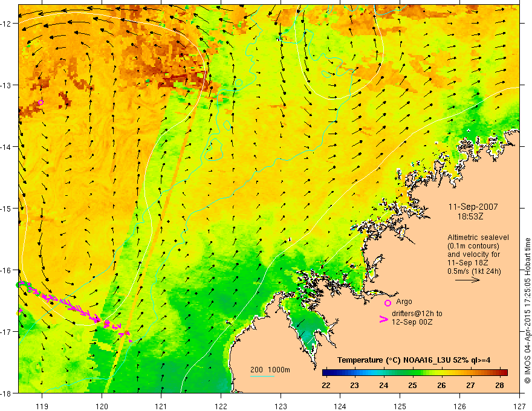Screen dimensions: 532x411
Task: Click the "11-Sep-2007" date label
Action: [x=473, y=207]
